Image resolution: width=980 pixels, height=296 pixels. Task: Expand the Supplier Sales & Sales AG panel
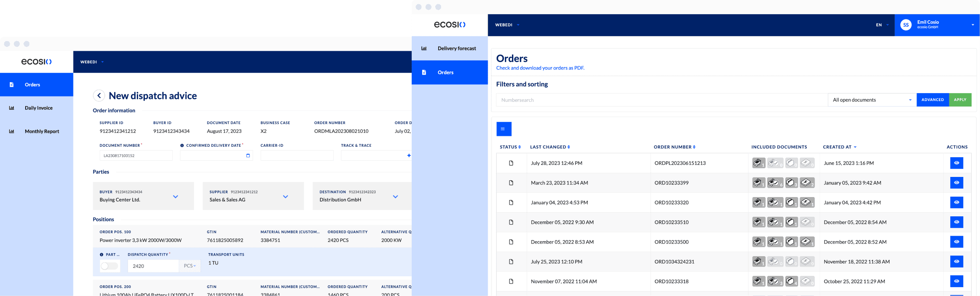click(x=285, y=196)
